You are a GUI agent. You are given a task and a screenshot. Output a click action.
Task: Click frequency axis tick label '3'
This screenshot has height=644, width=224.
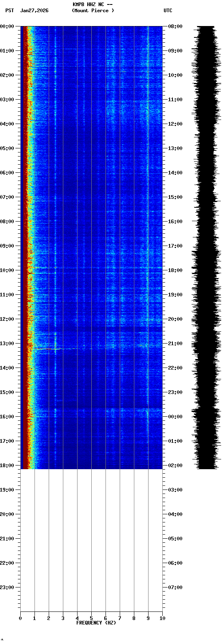point(63,618)
